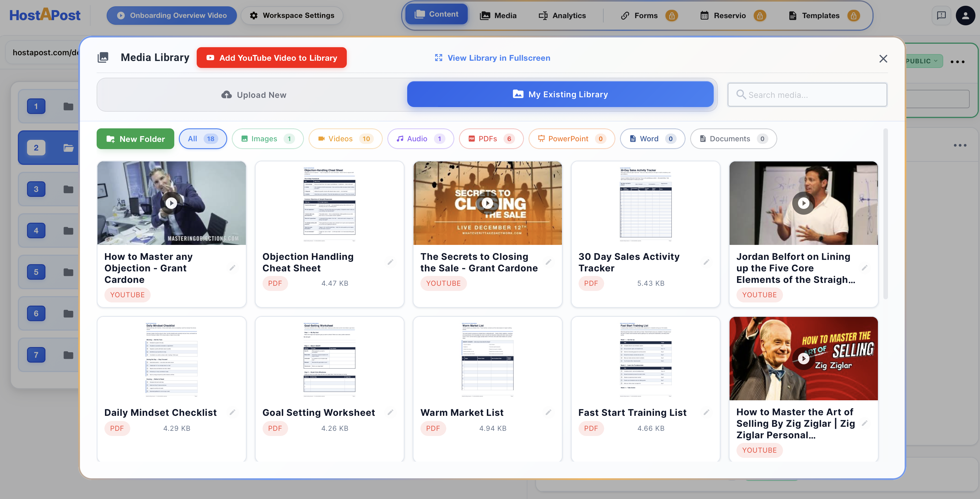Screen dimensions: 980x499
Task: Switch to the Upload New tab
Action: 253,95
